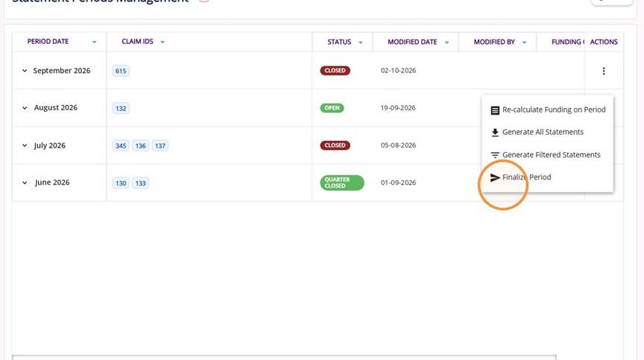644x360 pixels.
Task: Click the QUARTER CLOSED badge for June 2026
Action: (342, 183)
